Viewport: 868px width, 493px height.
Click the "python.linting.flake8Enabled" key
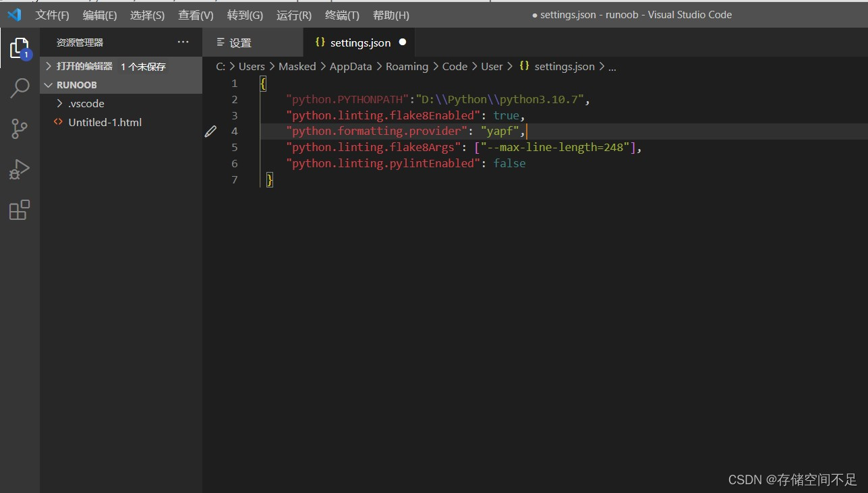coord(382,115)
